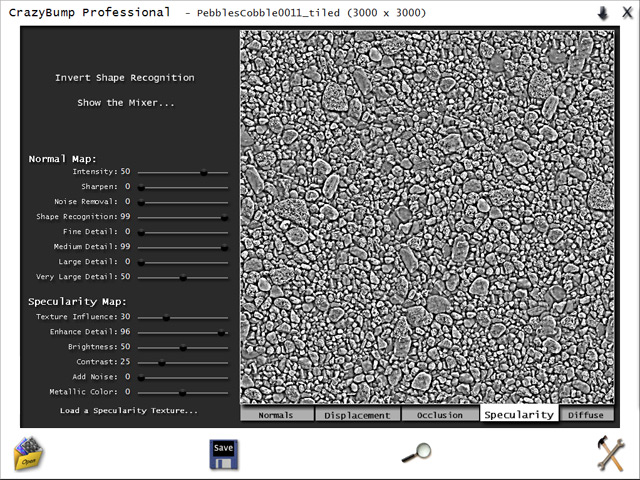The image size is (640, 480).
Task: Select the Diffuse tab
Action: (x=586, y=415)
